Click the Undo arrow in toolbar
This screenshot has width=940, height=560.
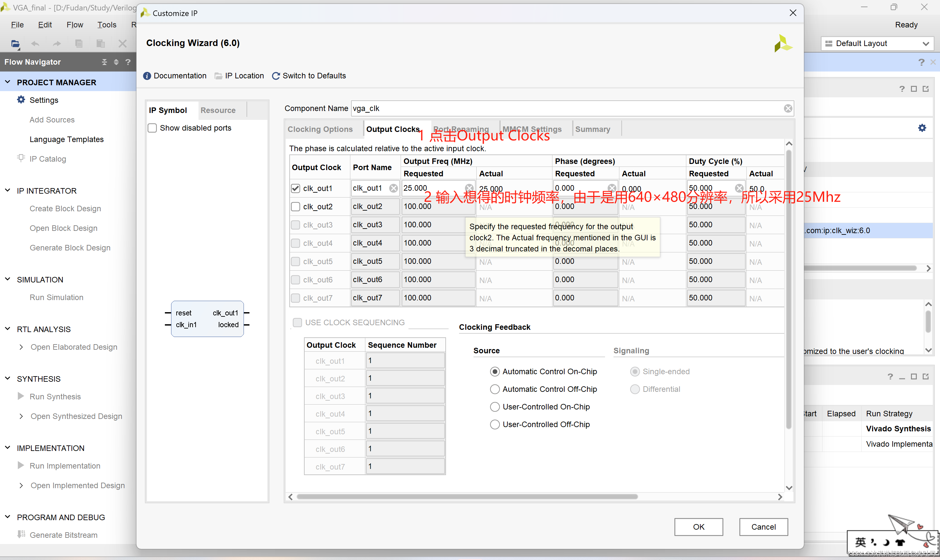(x=35, y=44)
